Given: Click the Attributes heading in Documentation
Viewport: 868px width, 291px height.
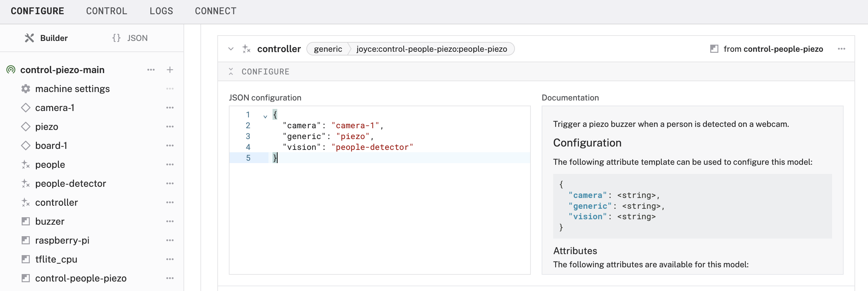Looking at the screenshot, I should pyautogui.click(x=575, y=251).
